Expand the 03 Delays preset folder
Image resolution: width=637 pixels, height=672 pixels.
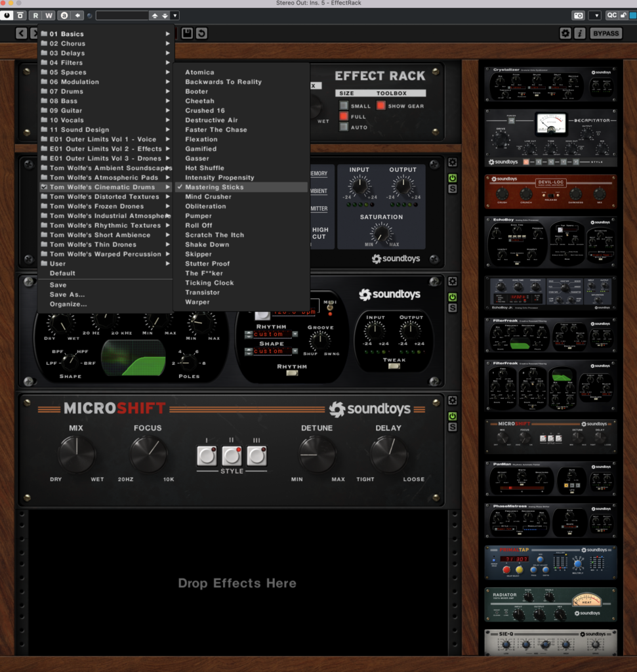[106, 53]
